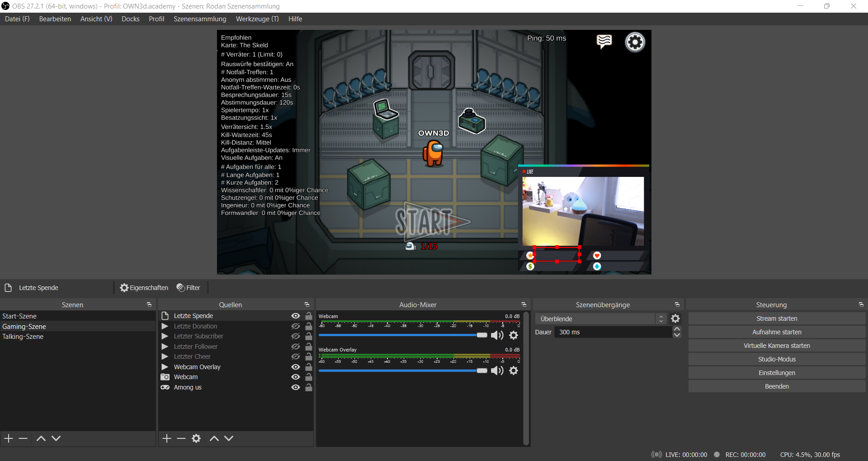Image resolution: width=868 pixels, height=461 pixels.
Task: Mute the Webcam audio speaker icon
Action: (x=497, y=335)
